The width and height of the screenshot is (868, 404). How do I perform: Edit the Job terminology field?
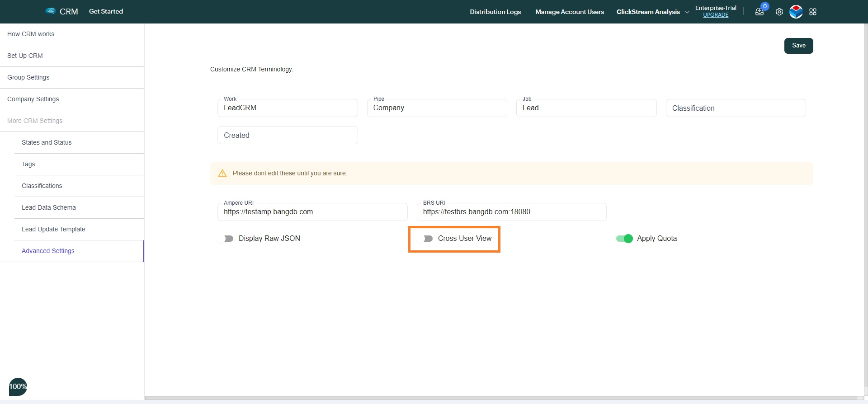(x=586, y=108)
